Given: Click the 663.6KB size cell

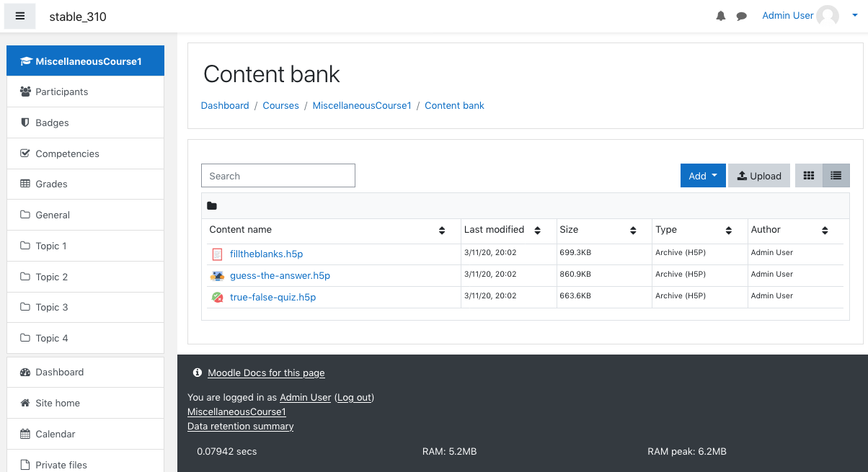Looking at the screenshot, I should click(575, 296).
